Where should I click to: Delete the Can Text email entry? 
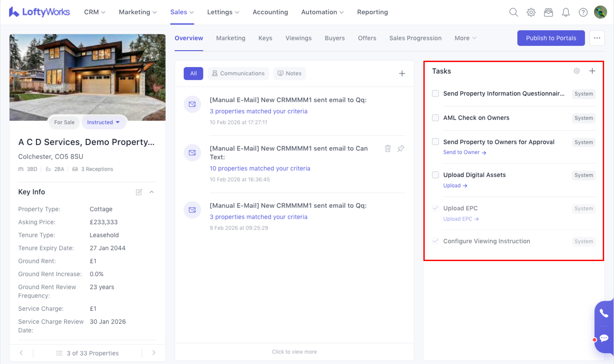pyautogui.click(x=387, y=148)
